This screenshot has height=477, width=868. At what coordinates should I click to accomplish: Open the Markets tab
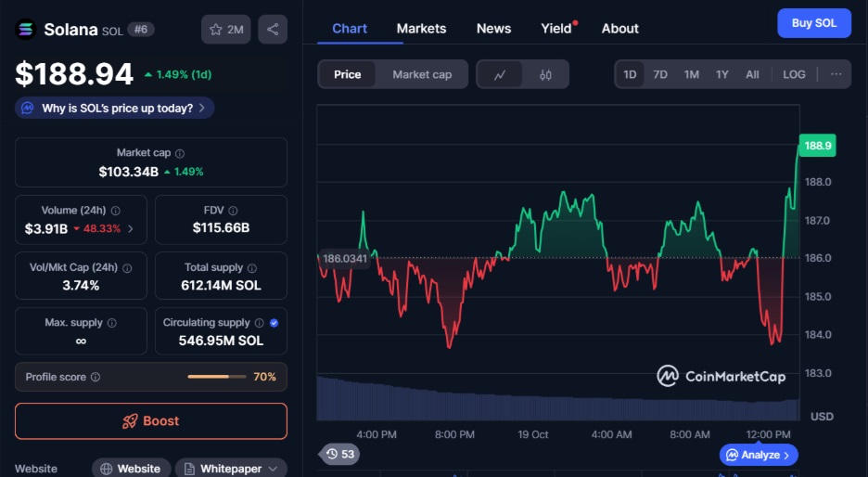pyautogui.click(x=421, y=28)
